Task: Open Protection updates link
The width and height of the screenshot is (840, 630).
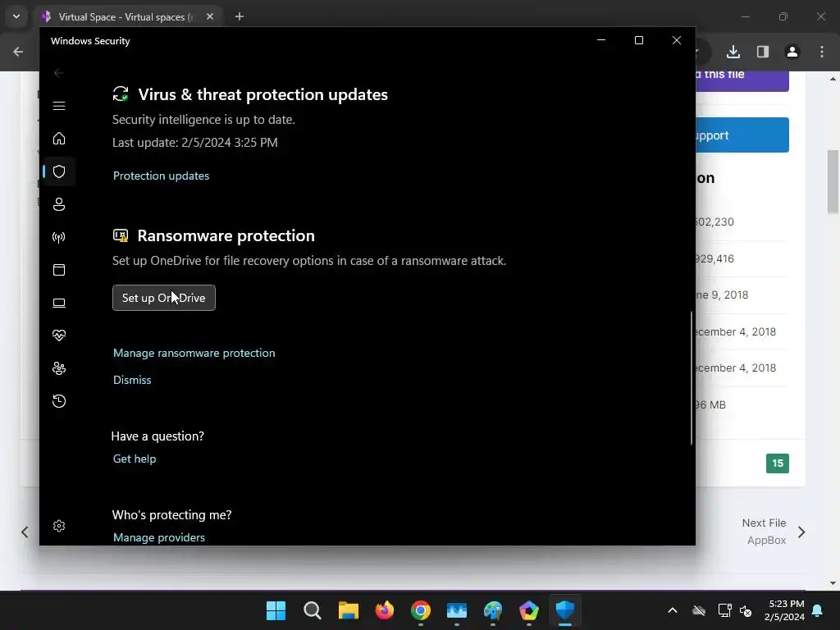Action: pos(162,176)
